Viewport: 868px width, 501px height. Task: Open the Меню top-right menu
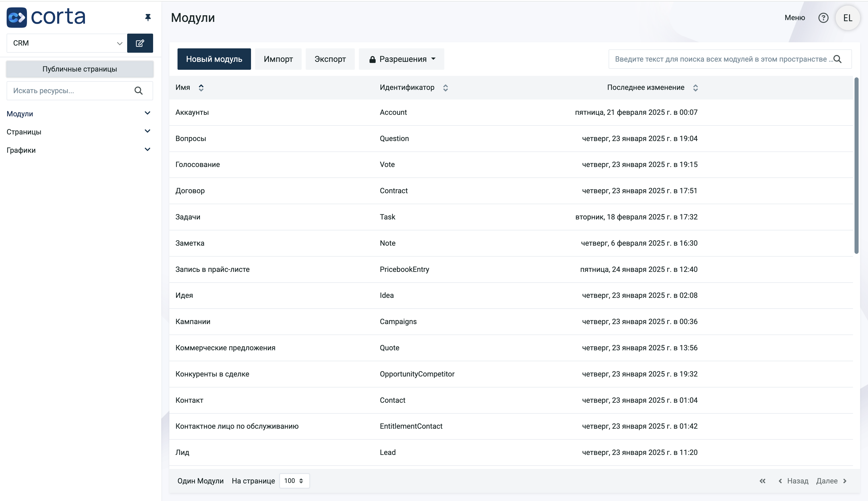tap(795, 18)
